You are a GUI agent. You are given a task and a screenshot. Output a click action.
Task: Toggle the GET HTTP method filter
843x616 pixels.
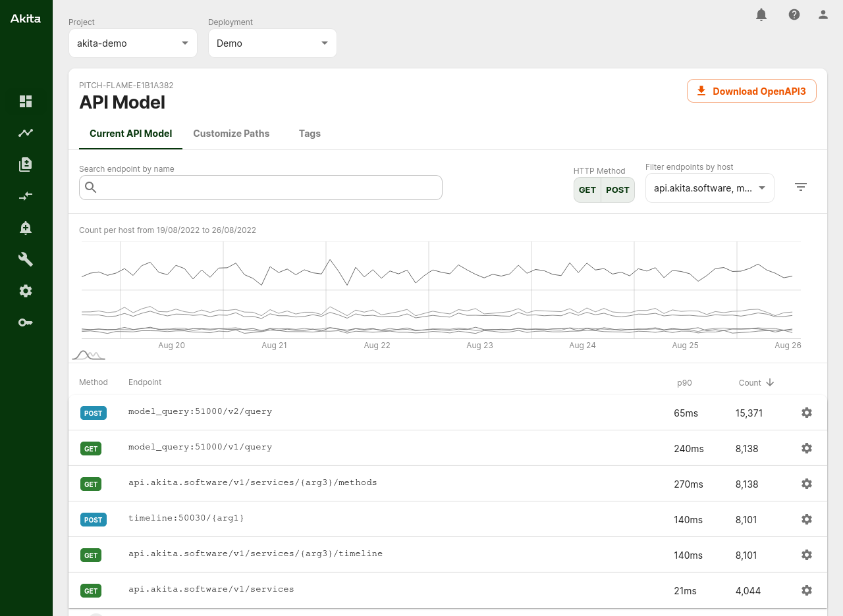[587, 190]
